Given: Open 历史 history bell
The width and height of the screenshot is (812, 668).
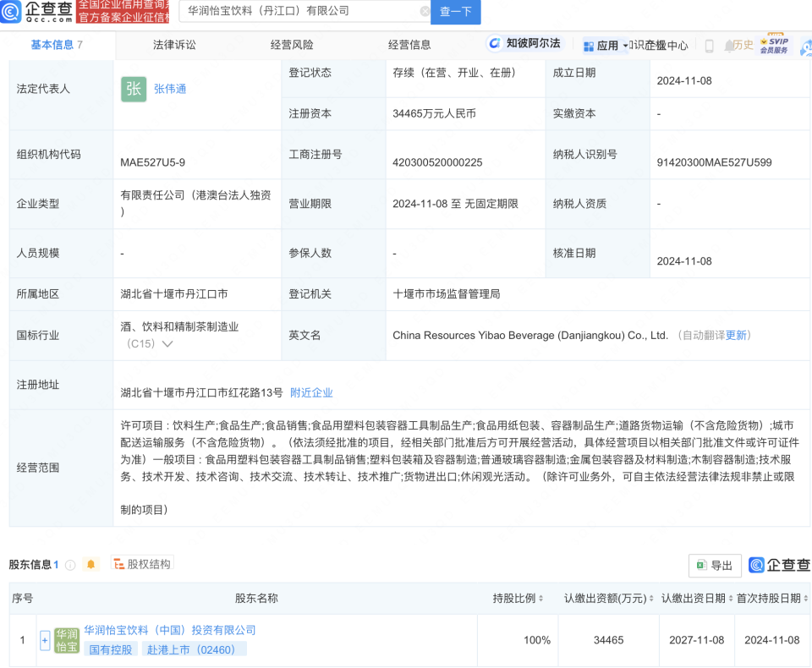Looking at the screenshot, I should pos(739,45).
